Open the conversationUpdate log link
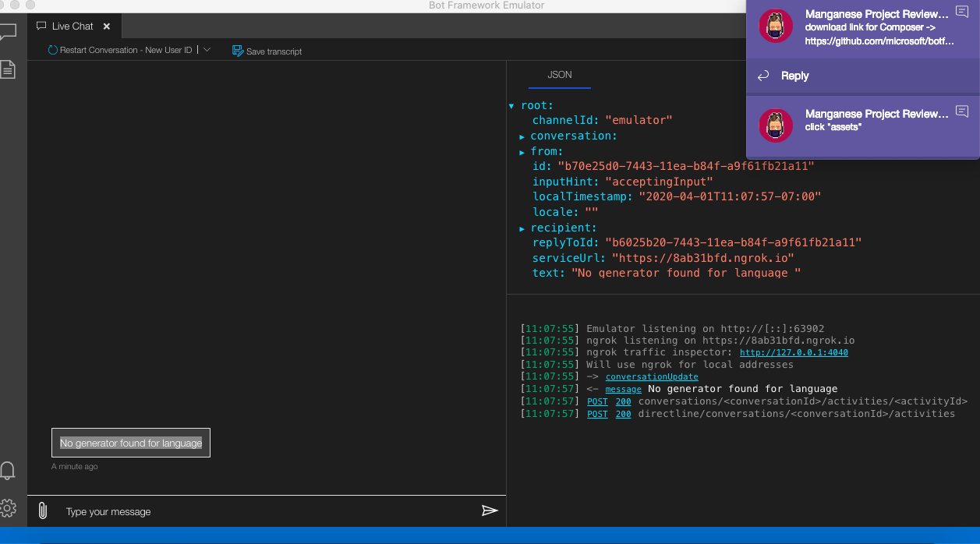980x544 pixels. pyautogui.click(x=652, y=376)
